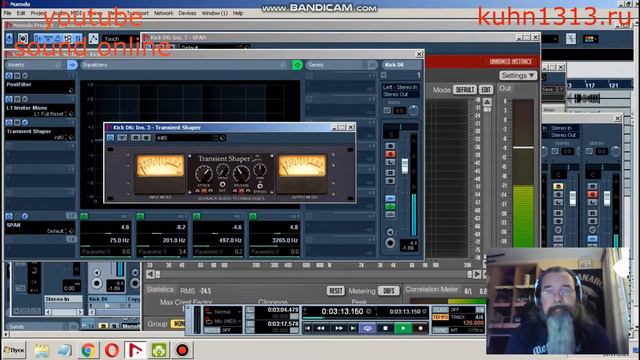Open the File menu
The image size is (640, 360).
click(7, 13)
